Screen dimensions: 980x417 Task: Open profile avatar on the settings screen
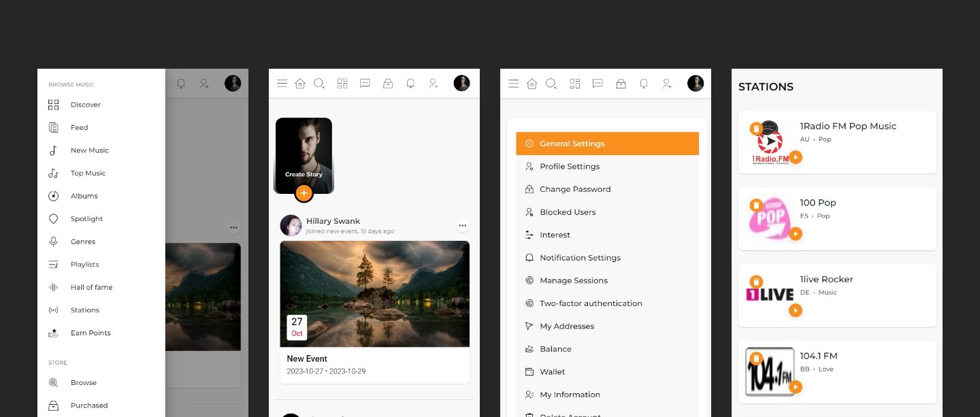coord(696,83)
